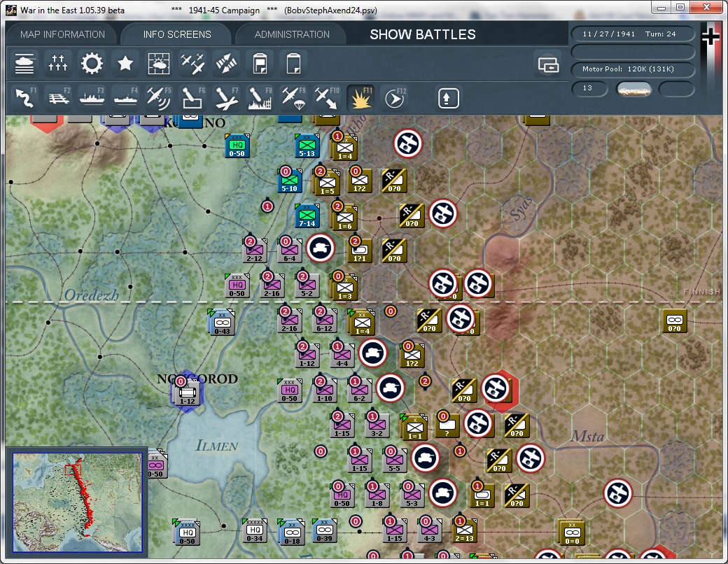Switch to the INFO SCREENS tab
Image resolution: width=728 pixels, height=564 pixels.
coord(177,34)
